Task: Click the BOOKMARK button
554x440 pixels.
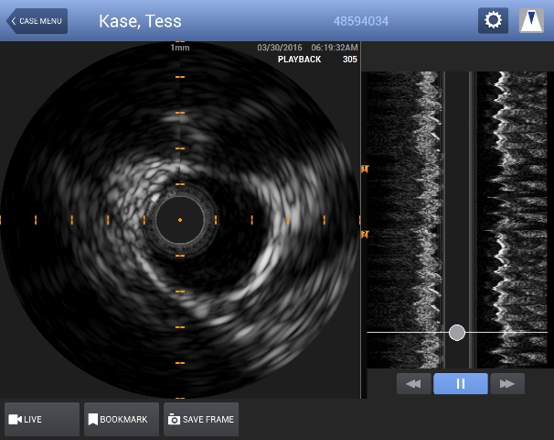Action: click(122, 419)
